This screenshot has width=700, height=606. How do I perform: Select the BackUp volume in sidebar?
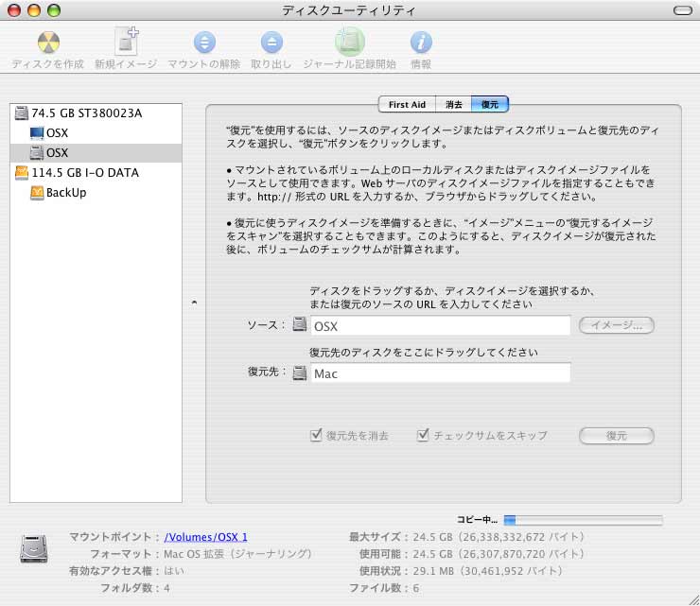(65, 193)
